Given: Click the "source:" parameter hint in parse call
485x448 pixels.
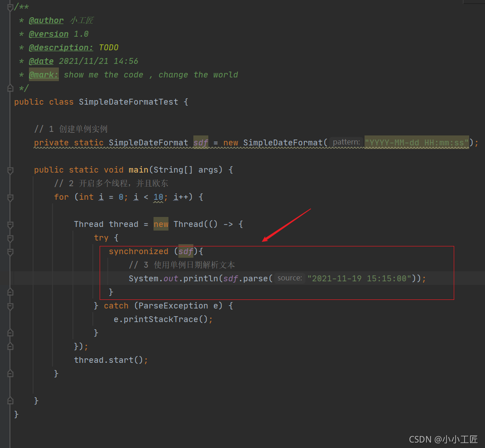Looking at the screenshot, I should point(289,279).
